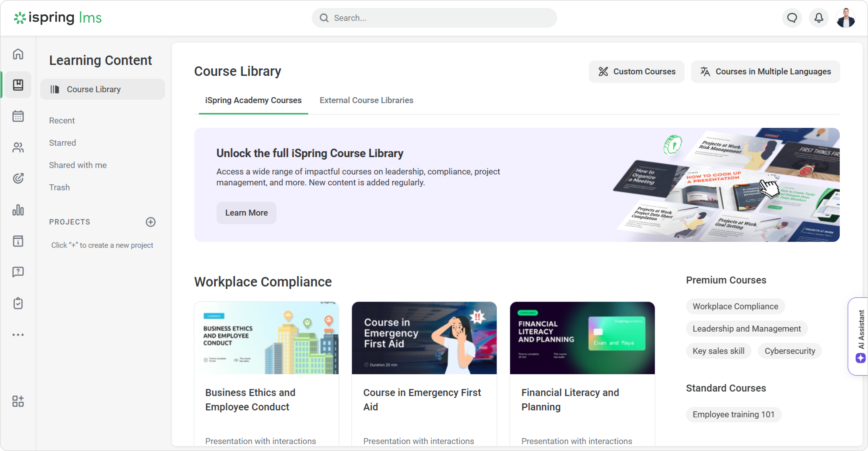Viewport: 868px width, 451px height.
Task: Click the Custom Courses button
Action: (x=637, y=71)
